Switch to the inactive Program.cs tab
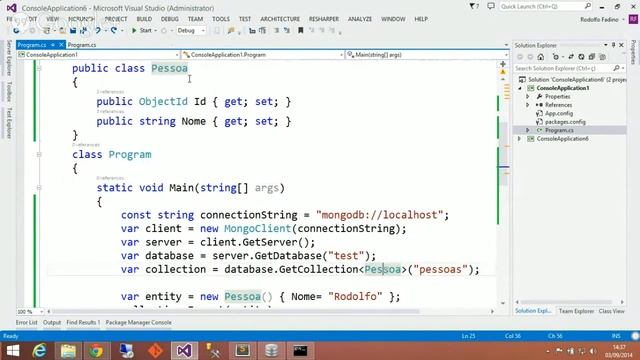Viewport: 640px width, 360px height. click(x=82, y=45)
